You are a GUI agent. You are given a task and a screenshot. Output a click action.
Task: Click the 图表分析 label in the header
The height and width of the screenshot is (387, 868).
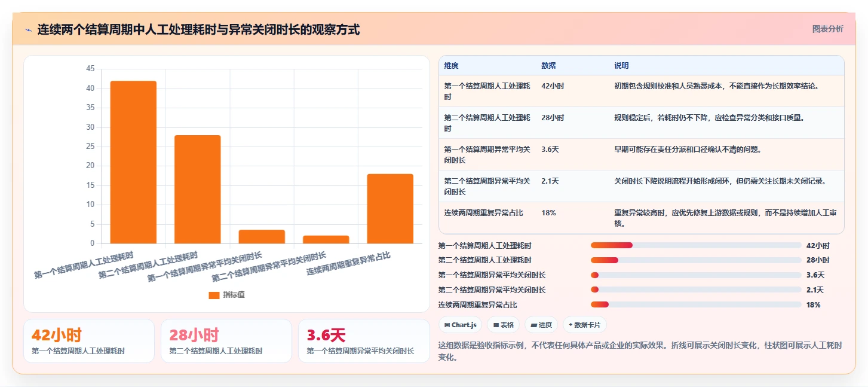pos(828,29)
